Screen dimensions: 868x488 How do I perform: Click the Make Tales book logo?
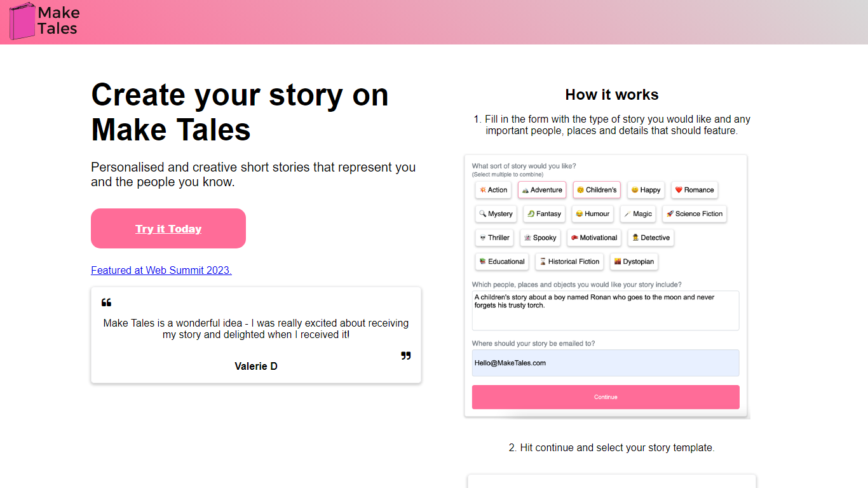[x=23, y=21]
